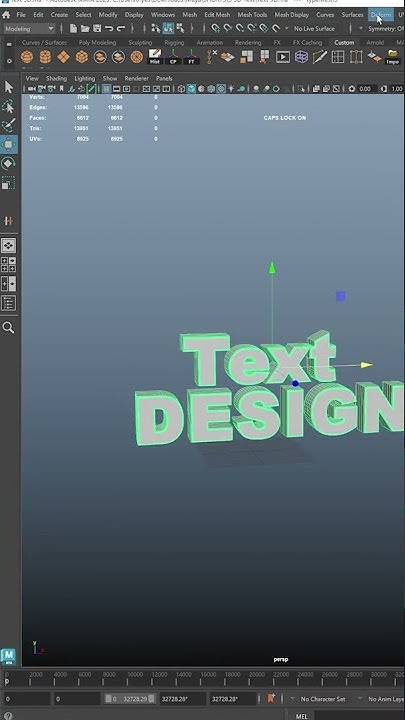Toggle snap to points magnet
The image size is (405, 720).
(239, 28)
